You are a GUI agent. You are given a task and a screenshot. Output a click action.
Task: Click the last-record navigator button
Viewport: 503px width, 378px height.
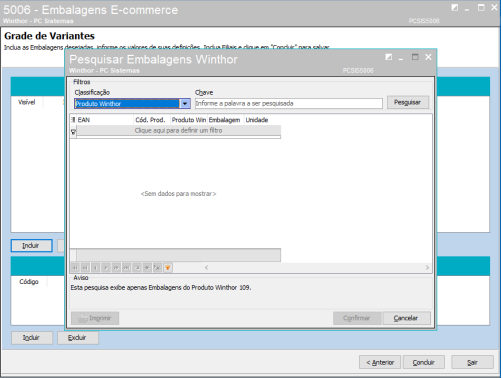click(126, 268)
